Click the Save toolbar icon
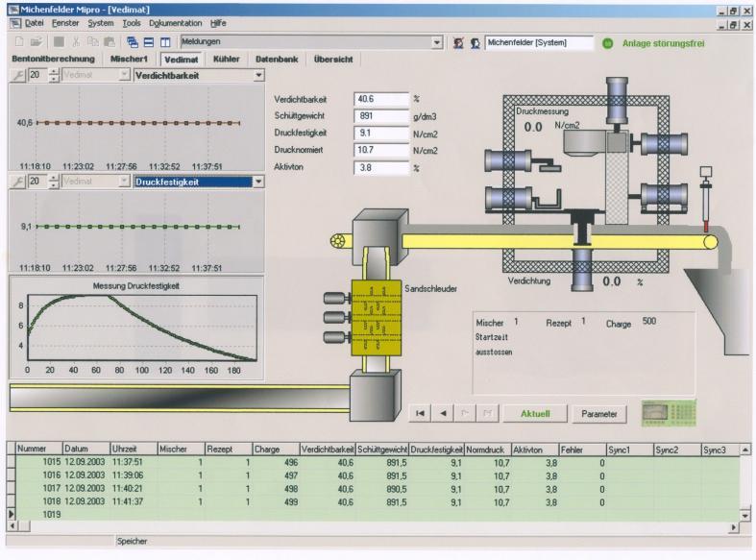Screen dimensions: 756x560 (x=59, y=42)
